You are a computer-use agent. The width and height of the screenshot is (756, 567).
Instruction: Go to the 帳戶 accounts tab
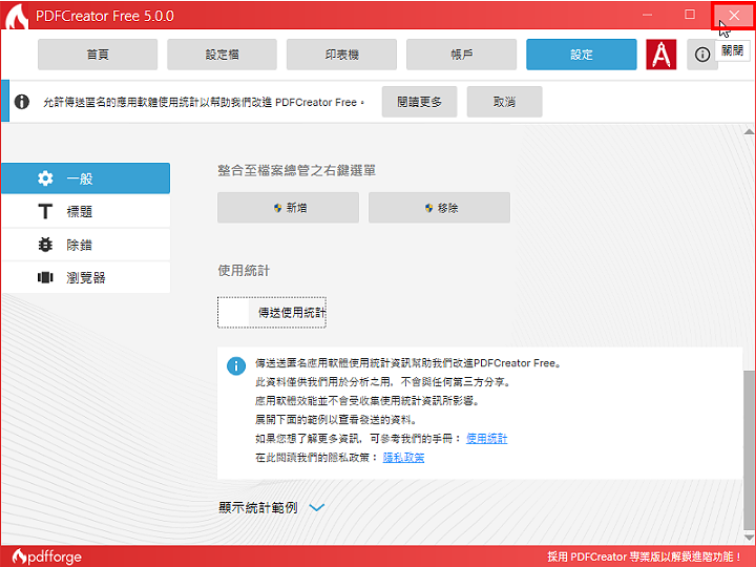[461, 54]
